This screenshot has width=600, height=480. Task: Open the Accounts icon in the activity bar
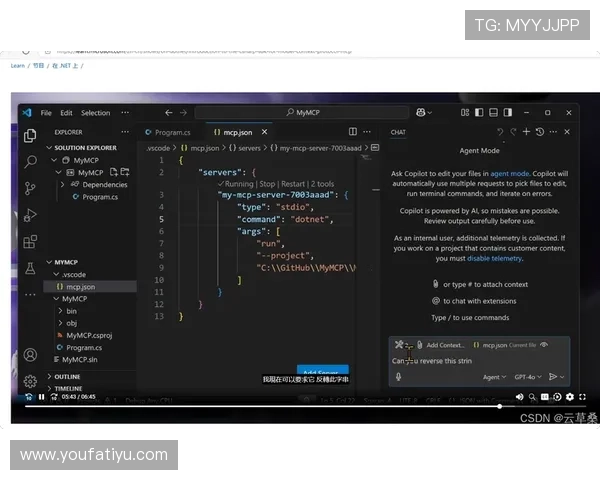pos(30,355)
